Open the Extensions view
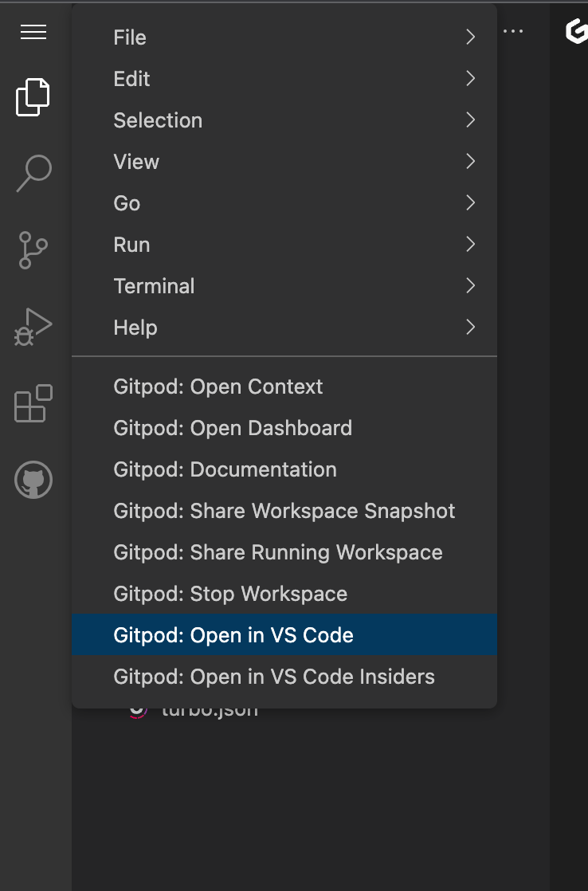Image resolution: width=588 pixels, height=891 pixels. click(x=33, y=404)
